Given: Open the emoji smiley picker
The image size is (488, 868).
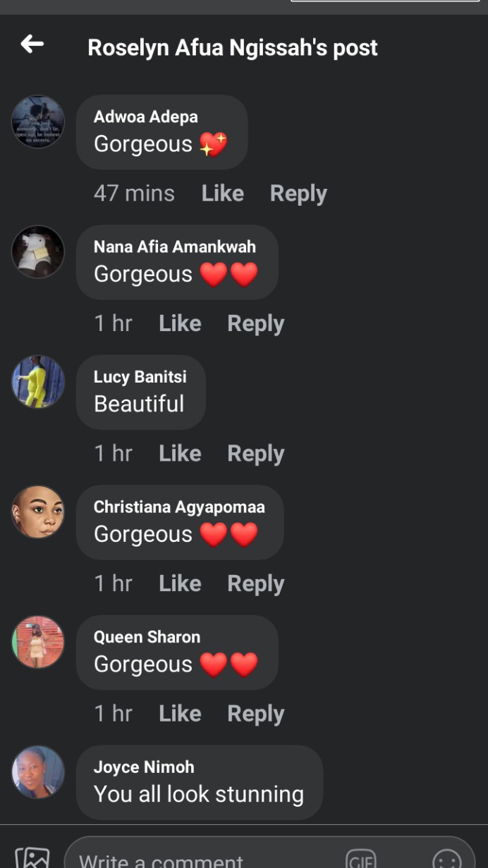Looking at the screenshot, I should (446, 860).
